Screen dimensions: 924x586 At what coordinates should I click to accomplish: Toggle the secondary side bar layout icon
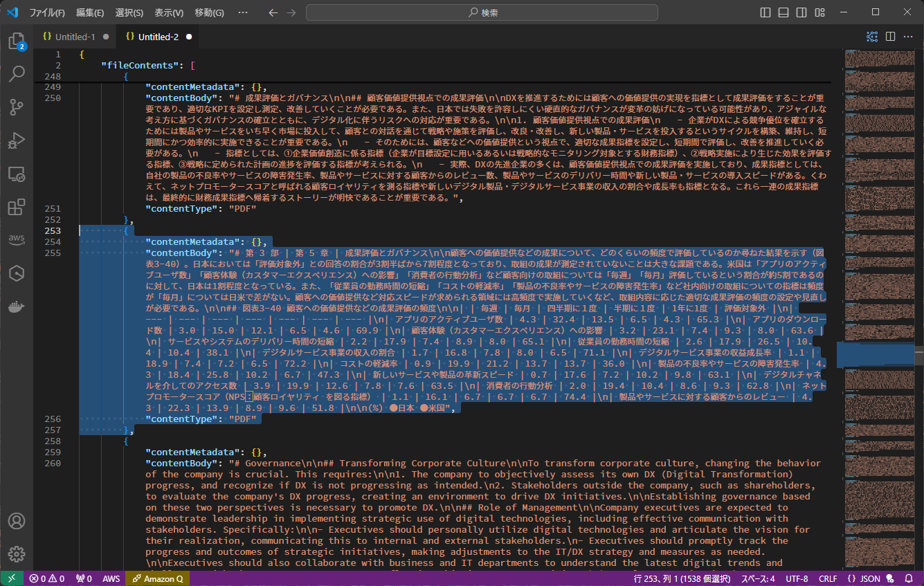click(x=801, y=12)
